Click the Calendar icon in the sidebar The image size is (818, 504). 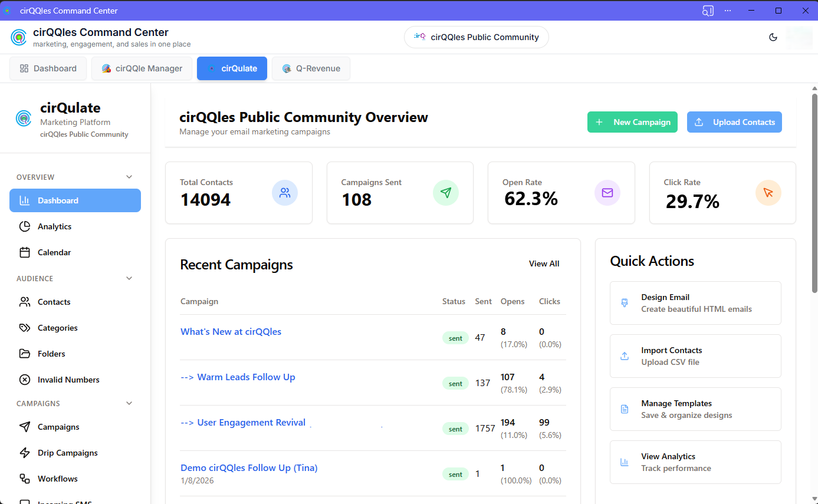pos(24,252)
